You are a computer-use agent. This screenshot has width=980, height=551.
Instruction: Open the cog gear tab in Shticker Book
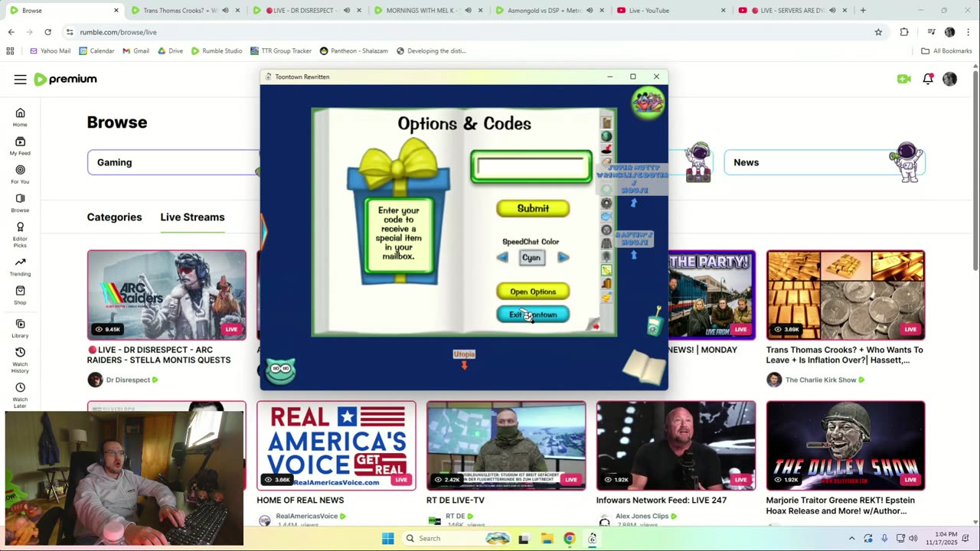(606, 203)
